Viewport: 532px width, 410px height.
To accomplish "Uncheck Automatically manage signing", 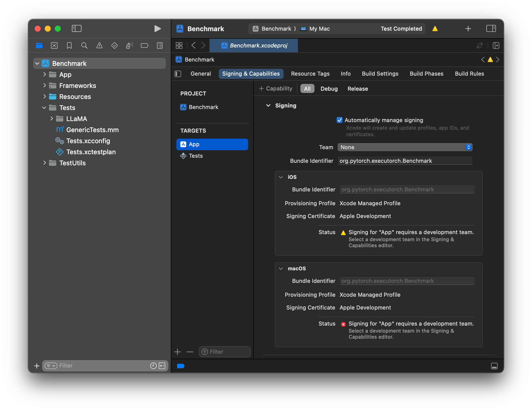I will point(339,120).
